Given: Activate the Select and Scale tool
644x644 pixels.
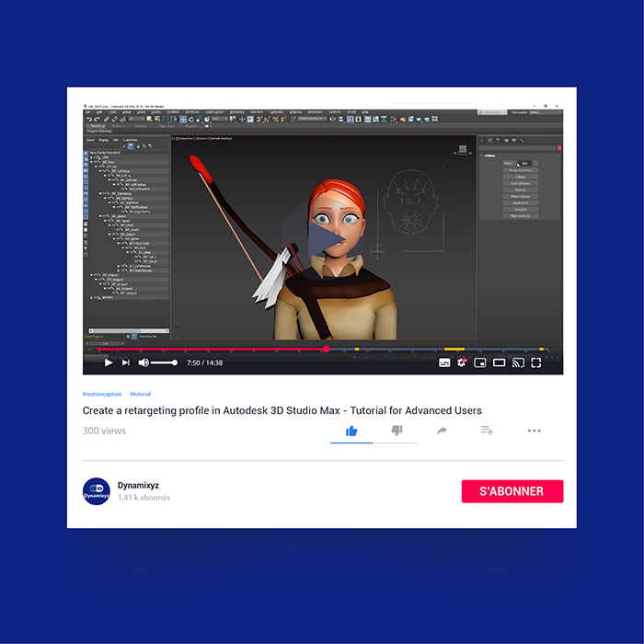Looking at the screenshot, I should point(200,119).
